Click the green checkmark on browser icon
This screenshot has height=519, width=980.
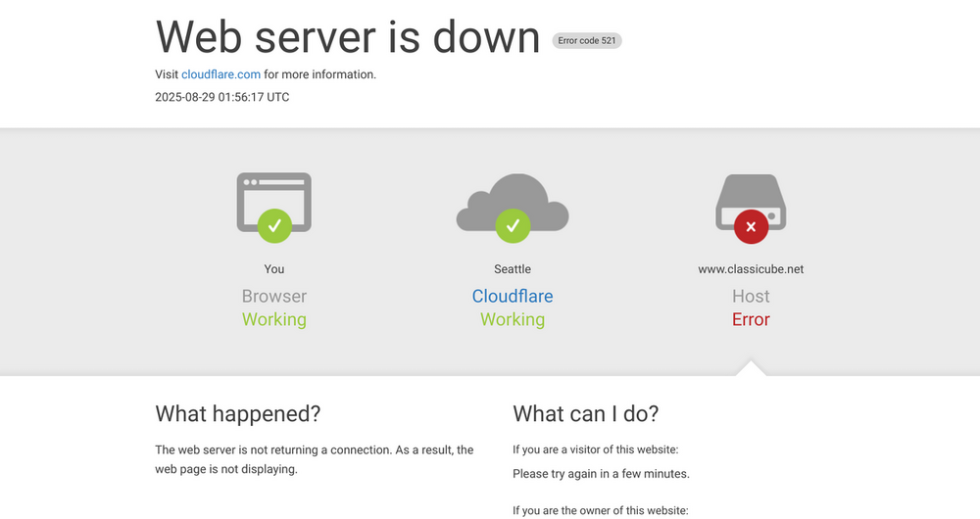(x=274, y=225)
